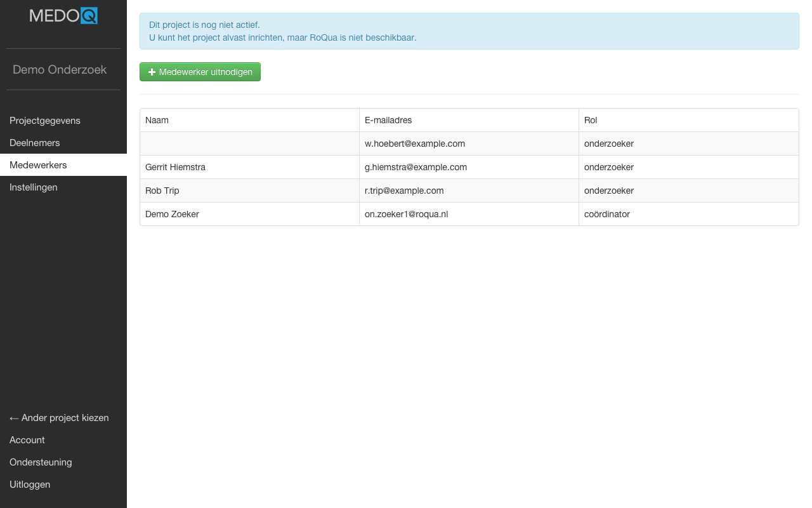Open the Account page
The height and width of the screenshot is (508, 812).
27,440
